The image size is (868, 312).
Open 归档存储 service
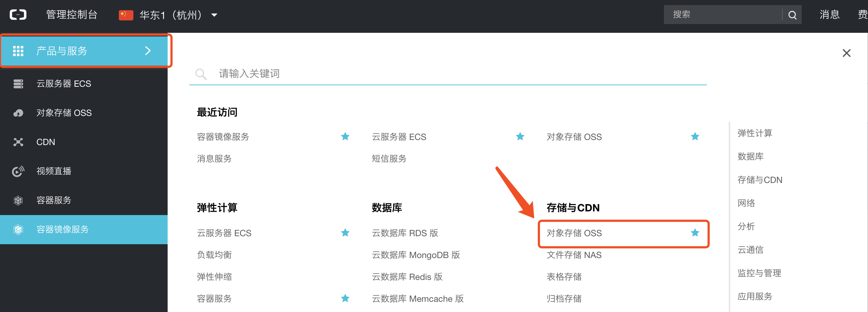(564, 299)
